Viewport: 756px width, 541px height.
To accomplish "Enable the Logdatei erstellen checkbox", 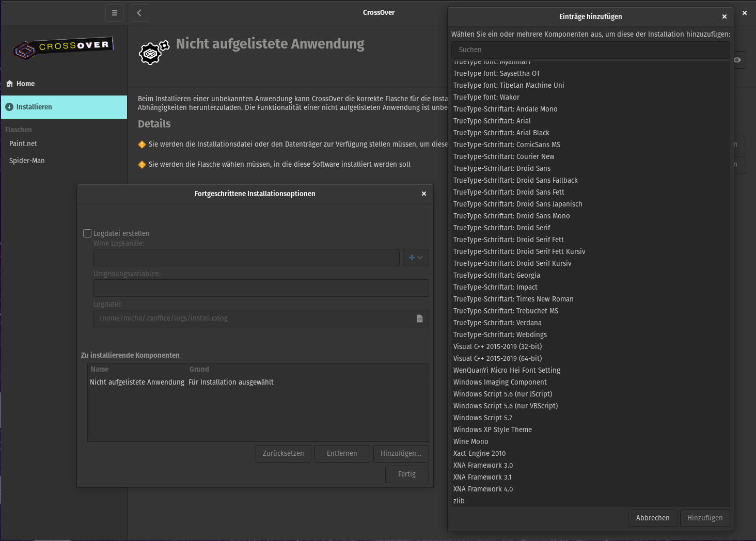I will click(x=87, y=233).
